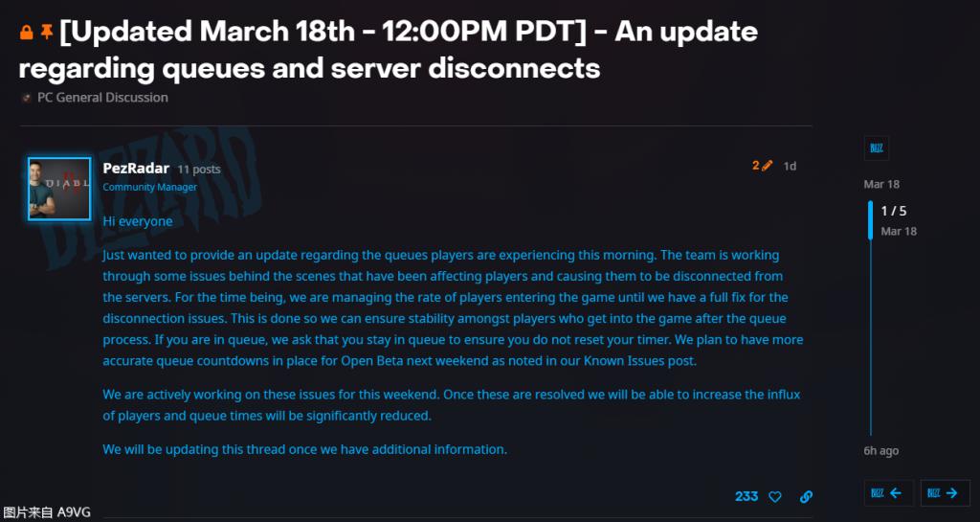Screen dimensions: 980x522
Task: Click the pinned topic pin icon
Action: click(x=47, y=34)
